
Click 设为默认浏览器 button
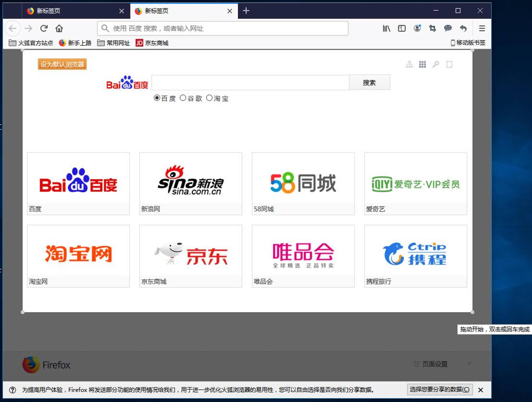(62, 64)
